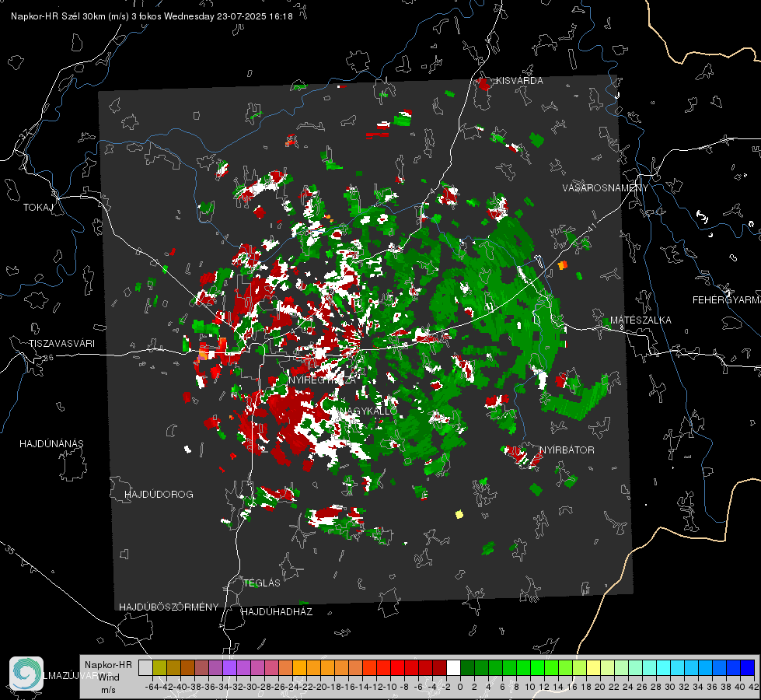Pick the dark blue swatch at the legend's end
761x700 pixels.
coord(748,667)
